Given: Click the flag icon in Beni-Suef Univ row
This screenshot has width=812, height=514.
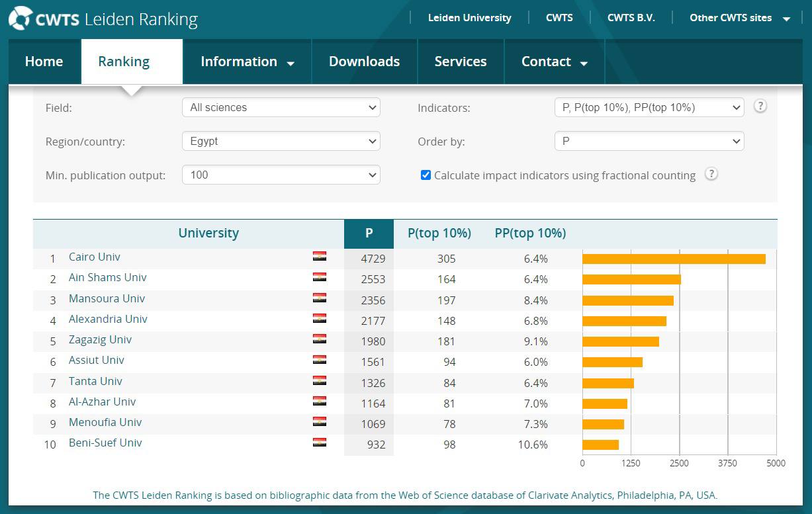Looking at the screenshot, I should pos(320,443).
